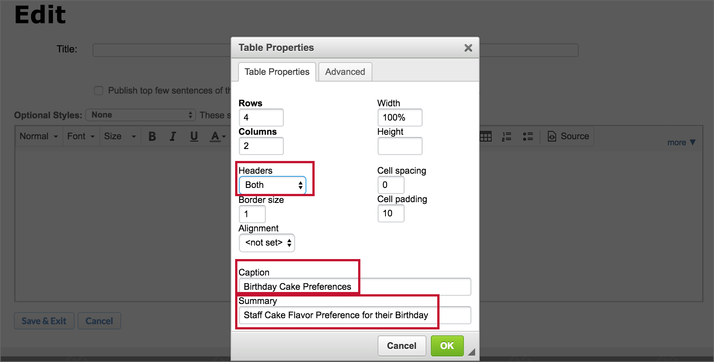This screenshot has width=714, height=362.
Task: Close the Table Properties dialog
Action: pyautogui.click(x=468, y=48)
